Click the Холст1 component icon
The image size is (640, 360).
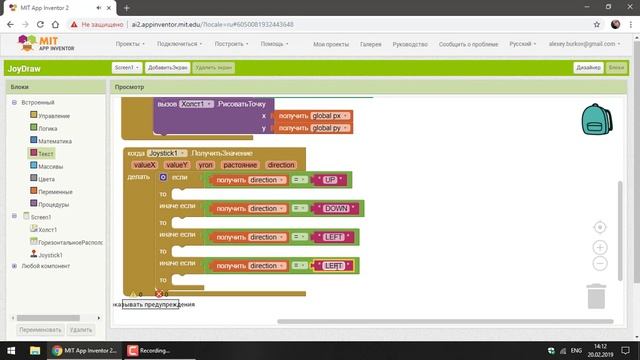(x=33, y=229)
